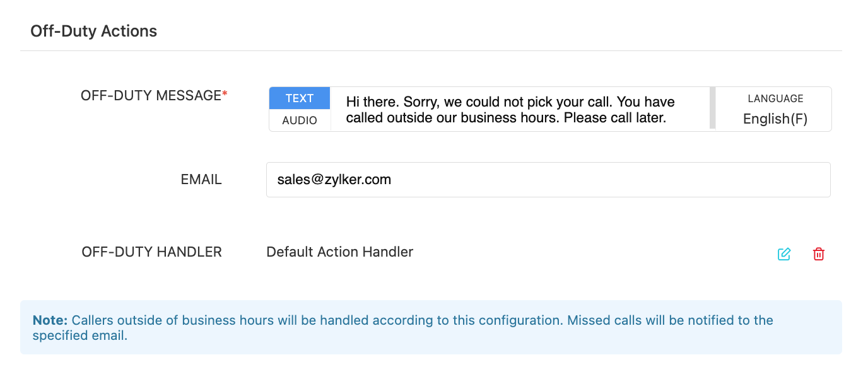Switch to the AUDIO message tab

300,120
